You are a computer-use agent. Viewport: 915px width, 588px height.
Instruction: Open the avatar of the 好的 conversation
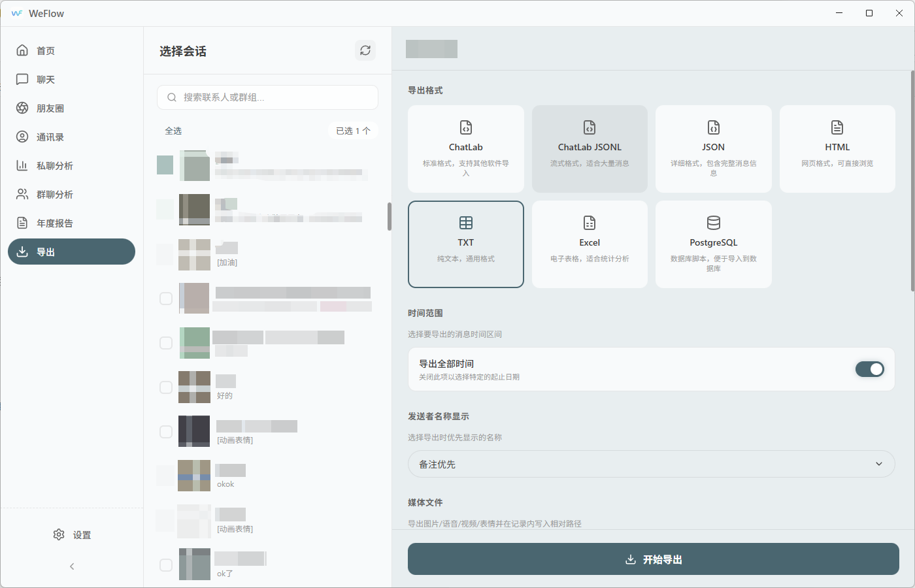(x=194, y=387)
